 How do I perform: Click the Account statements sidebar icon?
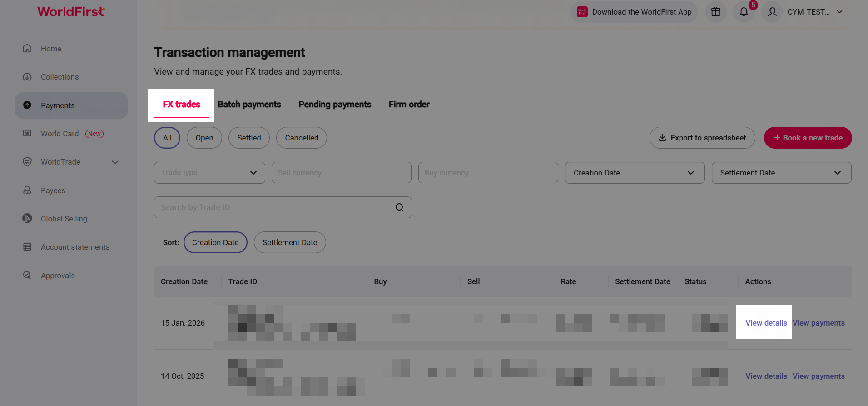[27, 247]
